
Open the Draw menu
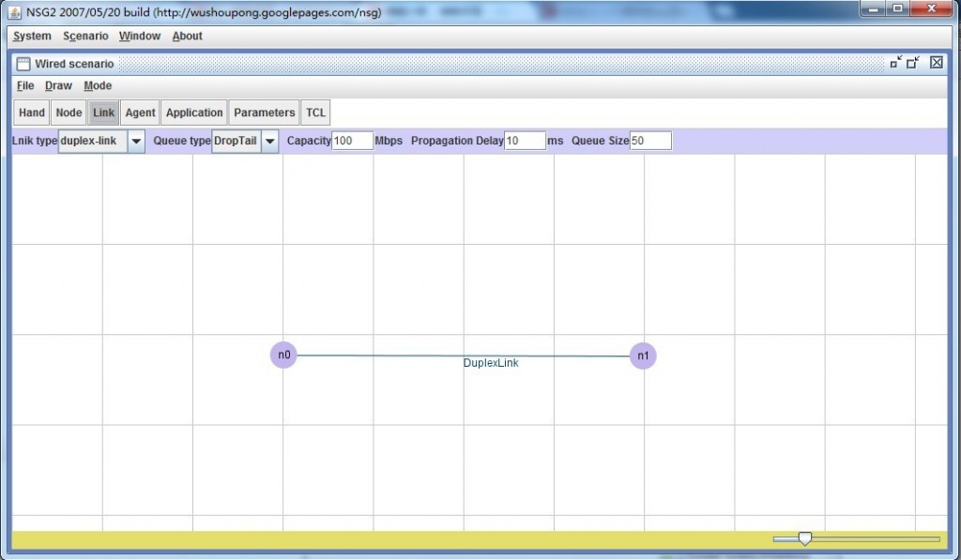click(x=58, y=85)
